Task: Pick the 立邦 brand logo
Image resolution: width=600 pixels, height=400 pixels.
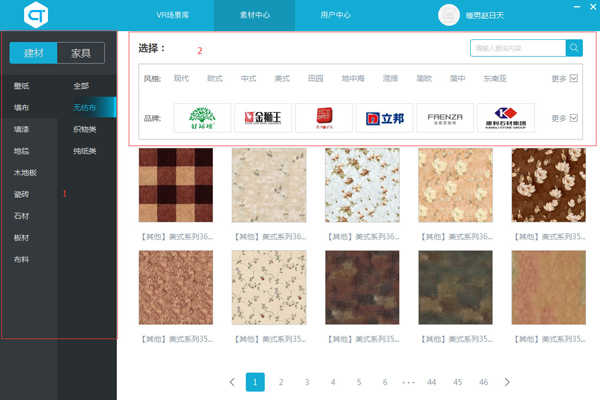Action: pos(385,118)
